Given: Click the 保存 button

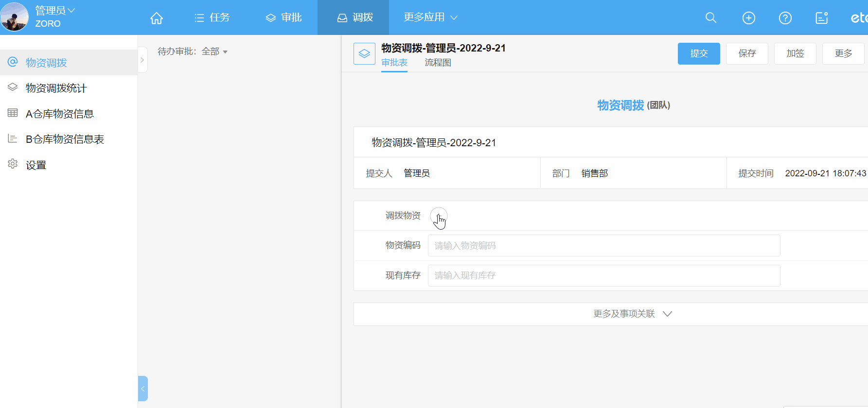Looking at the screenshot, I should pos(747,53).
